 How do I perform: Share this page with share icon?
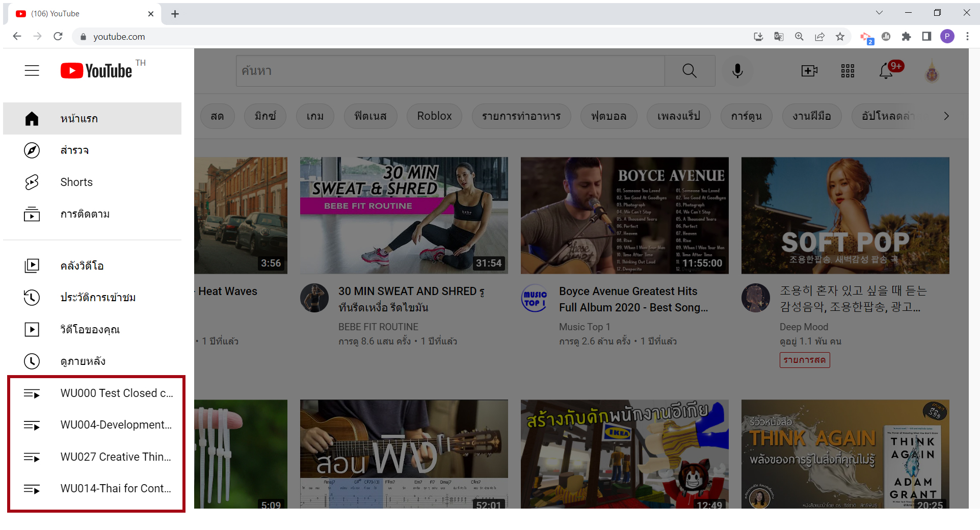point(819,36)
